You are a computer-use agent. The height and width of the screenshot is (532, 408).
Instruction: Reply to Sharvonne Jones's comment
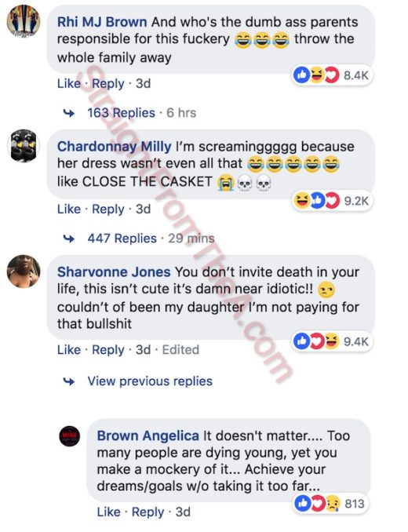coord(108,350)
